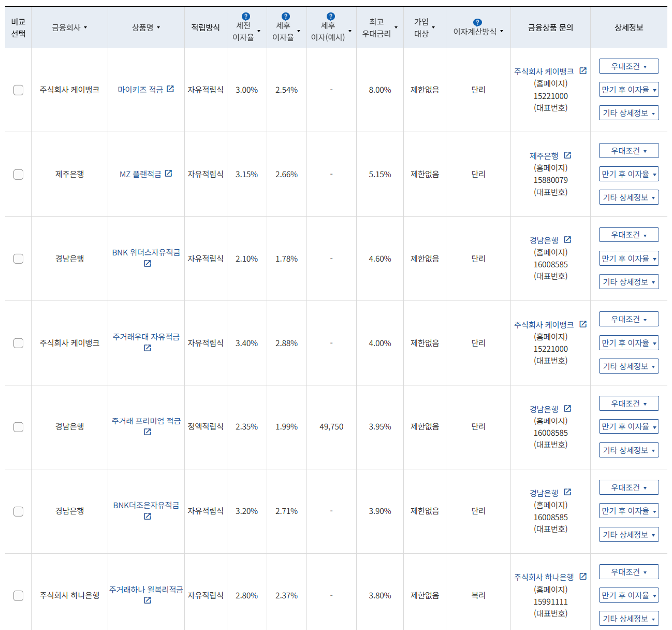The width and height of the screenshot is (672, 630).
Task: Click the help icon above 이자계산방식
Action: (478, 22)
